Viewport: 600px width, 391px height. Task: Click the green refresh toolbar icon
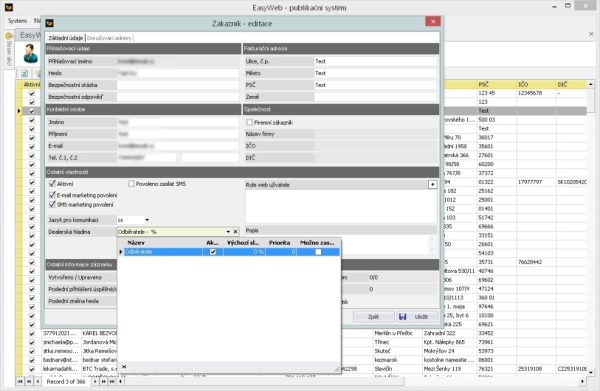click(x=24, y=73)
